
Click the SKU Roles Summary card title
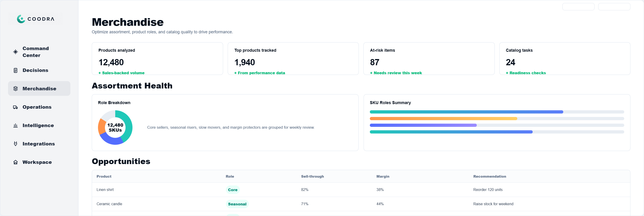click(390, 103)
